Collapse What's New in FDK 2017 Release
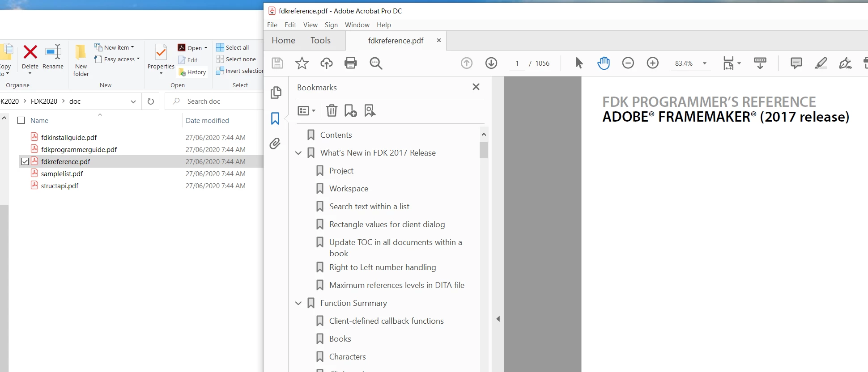Image resolution: width=868 pixels, height=372 pixels. 298,153
